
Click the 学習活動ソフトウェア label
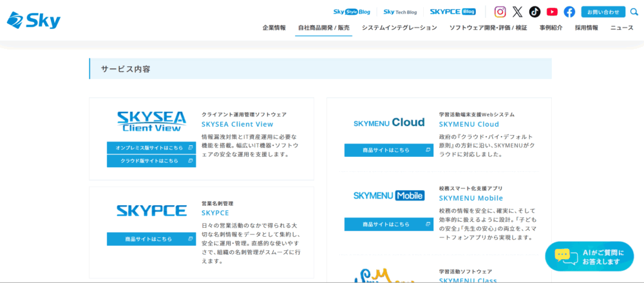tap(466, 271)
